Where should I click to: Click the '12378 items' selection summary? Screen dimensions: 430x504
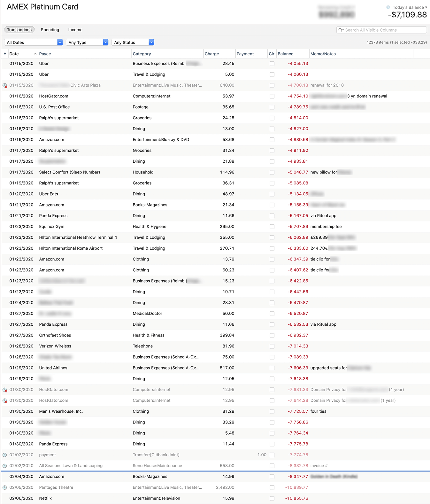pyautogui.click(x=397, y=42)
